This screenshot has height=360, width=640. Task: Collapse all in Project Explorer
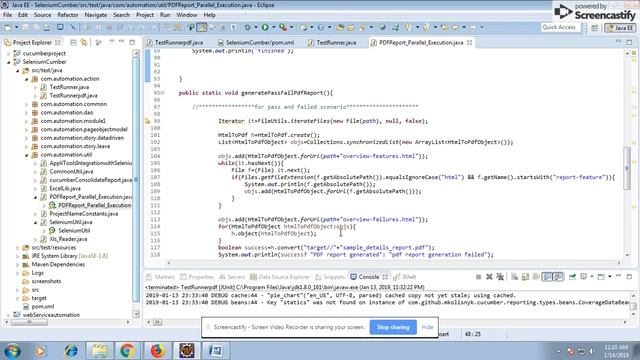[73, 42]
